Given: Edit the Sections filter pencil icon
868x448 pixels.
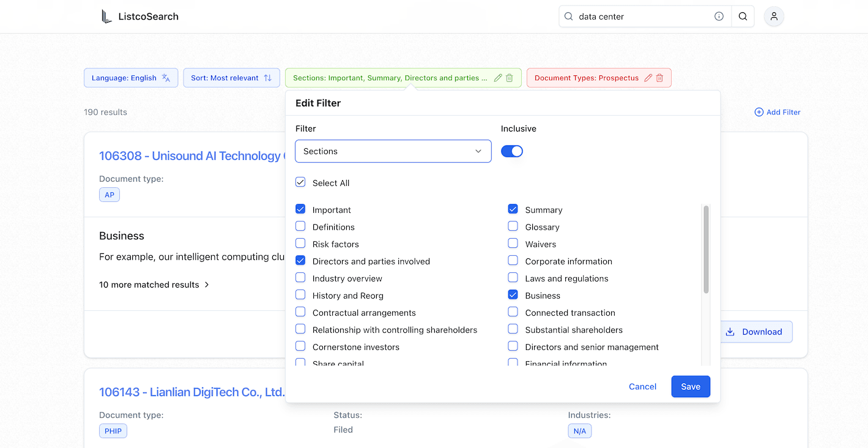Looking at the screenshot, I should tap(498, 78).
